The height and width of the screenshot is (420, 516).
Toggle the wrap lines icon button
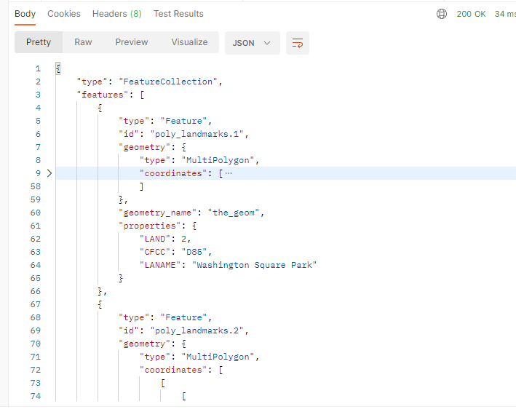pos(297,43)
